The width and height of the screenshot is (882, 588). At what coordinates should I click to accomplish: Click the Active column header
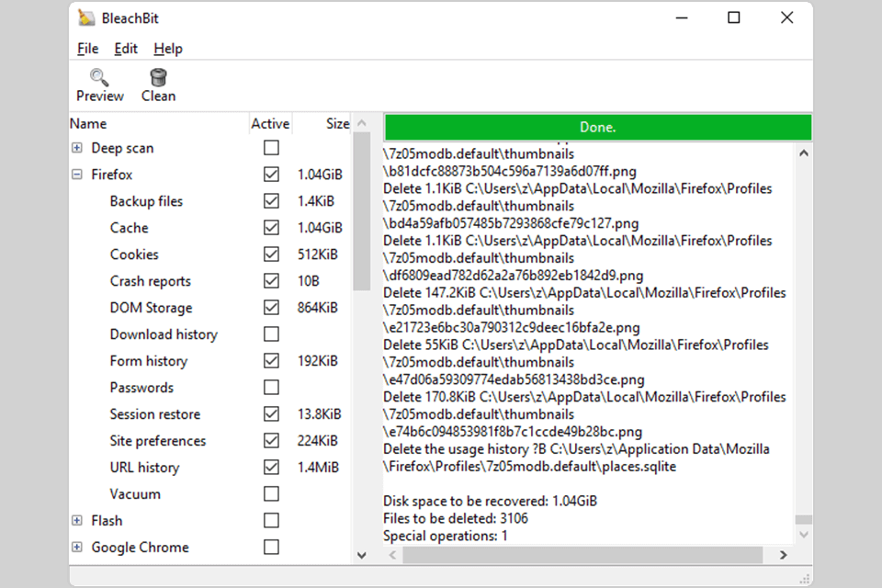coord(270,124)
